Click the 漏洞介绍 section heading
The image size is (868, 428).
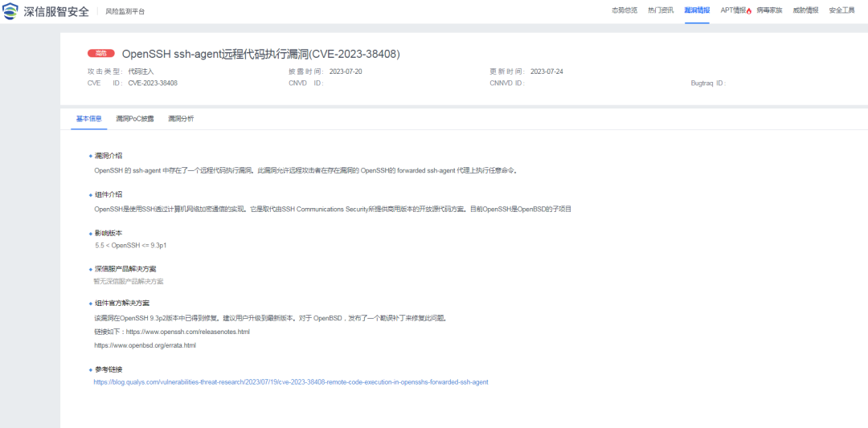pos(108,156)
